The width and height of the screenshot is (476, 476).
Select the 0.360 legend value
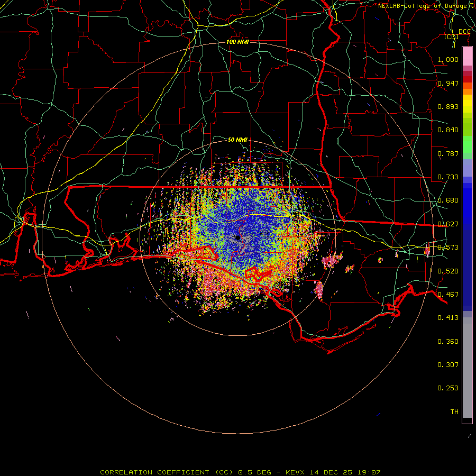tap(448, 342)
